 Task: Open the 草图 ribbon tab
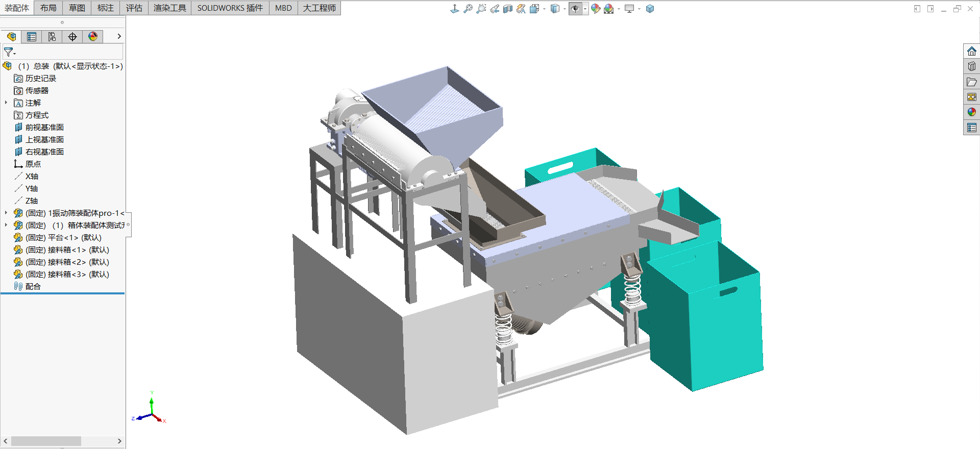77,8
